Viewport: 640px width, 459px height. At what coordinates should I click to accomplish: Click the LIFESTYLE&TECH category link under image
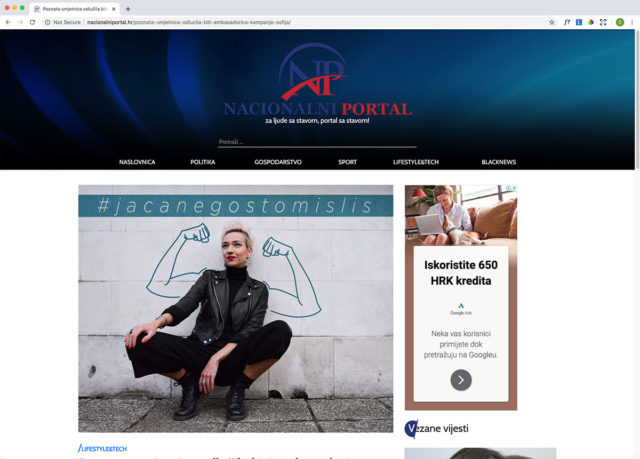coord(102,448)
